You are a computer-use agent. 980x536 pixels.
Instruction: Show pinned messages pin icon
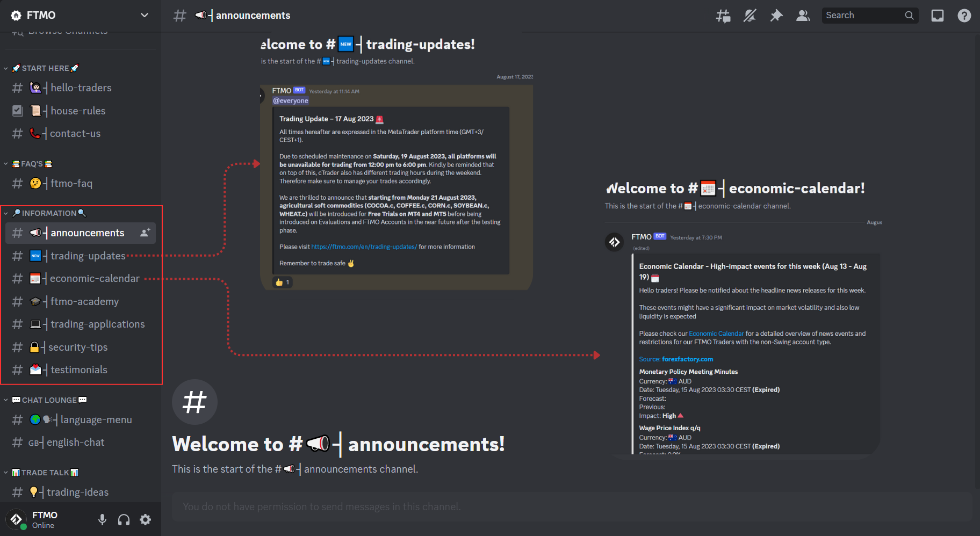pyautogui.click(x=776, y=16)
